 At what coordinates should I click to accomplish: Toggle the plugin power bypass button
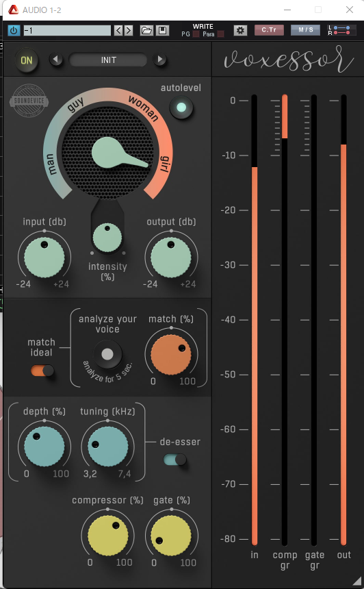tap(14, 30)
